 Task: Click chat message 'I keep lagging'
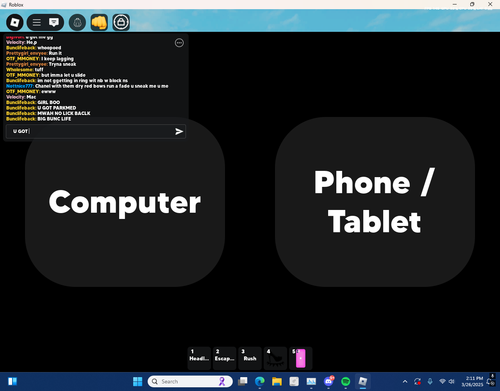pyautogui.click(x=57, y=59)
